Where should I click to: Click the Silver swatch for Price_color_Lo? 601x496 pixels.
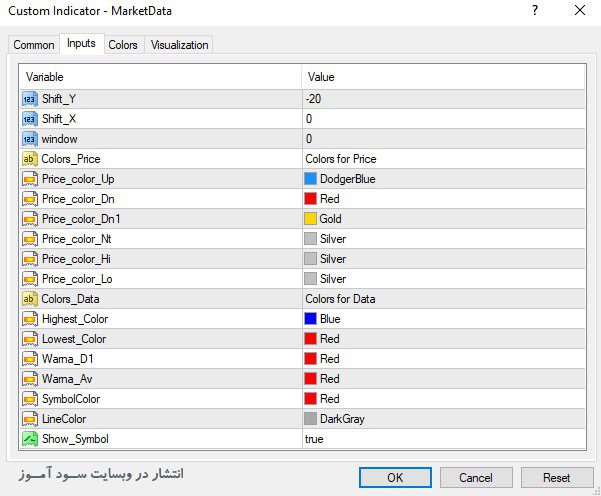pyautogui.click(x=310, y=279)
